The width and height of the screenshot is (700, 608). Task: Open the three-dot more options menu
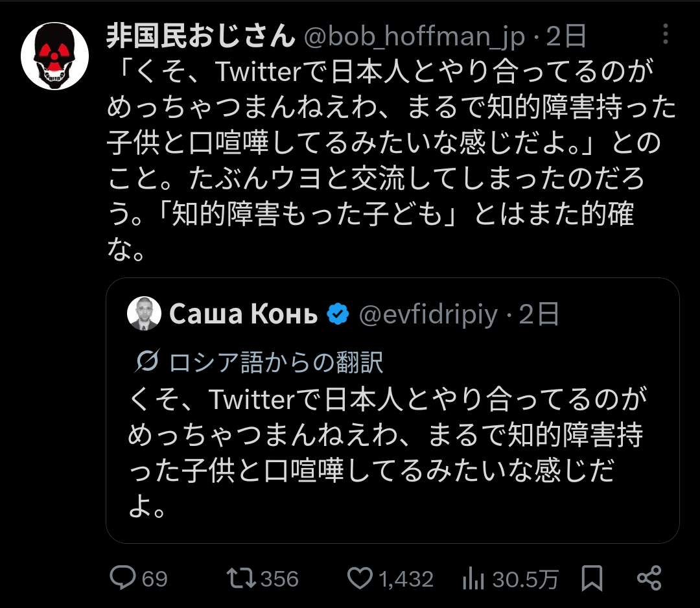(x=665, y=36)
